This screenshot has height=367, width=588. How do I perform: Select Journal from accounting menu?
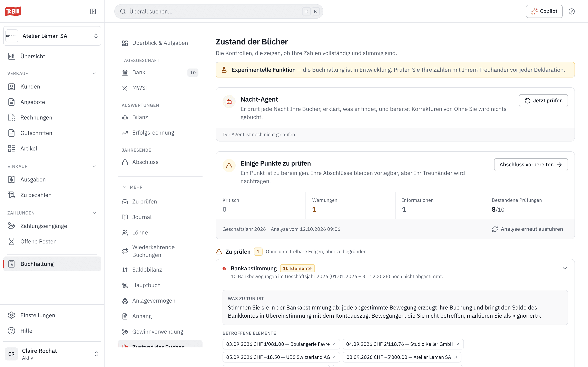(160, 217)
